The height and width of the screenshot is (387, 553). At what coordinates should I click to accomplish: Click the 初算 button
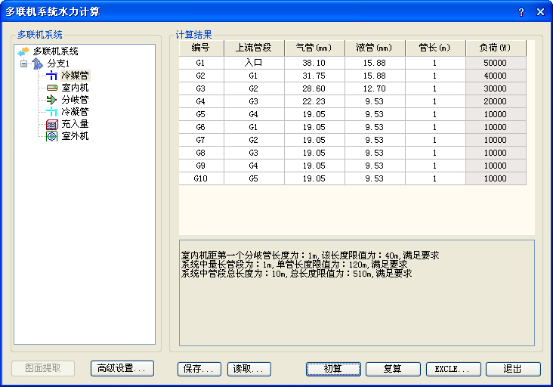coord(333,369)
